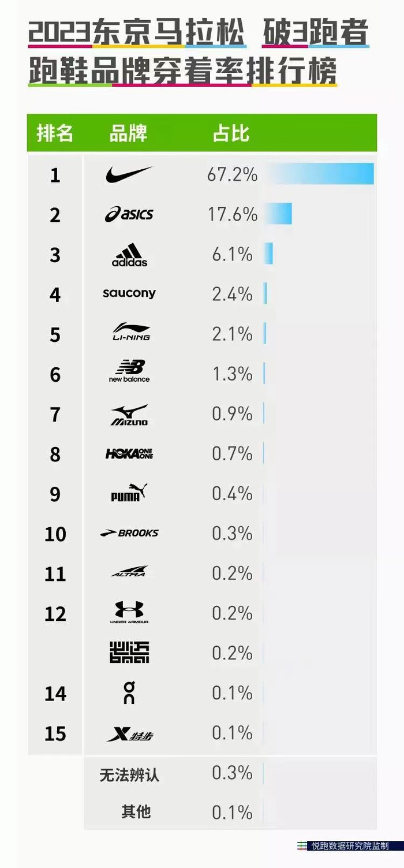Select the 品牌 column header
This screenshot has width=404, height=868.
point(128,133)
